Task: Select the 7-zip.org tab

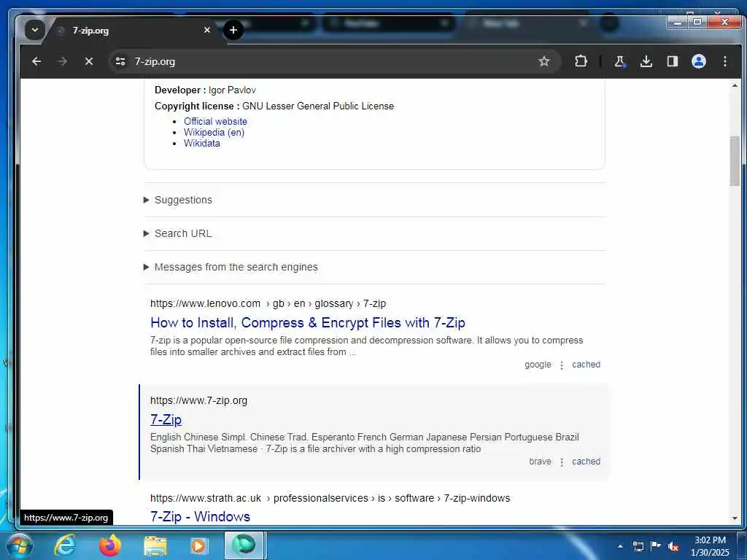Action: tap(128, 31)
